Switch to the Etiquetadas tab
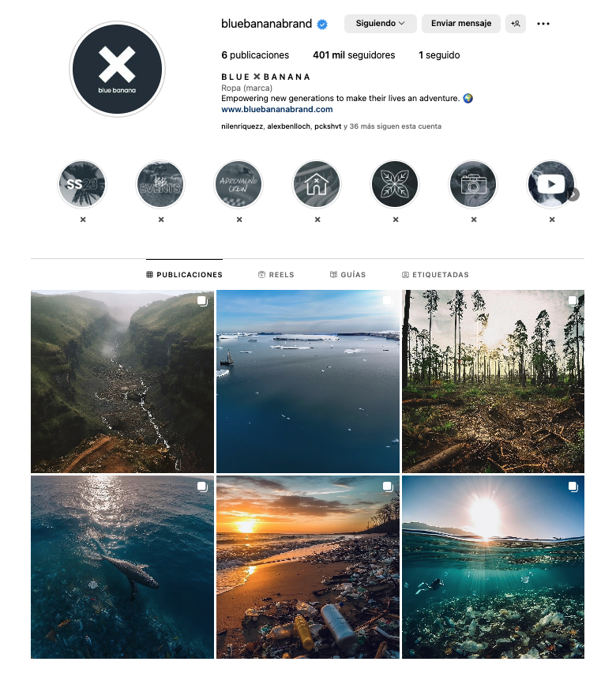616x688 pixels. 435,275
